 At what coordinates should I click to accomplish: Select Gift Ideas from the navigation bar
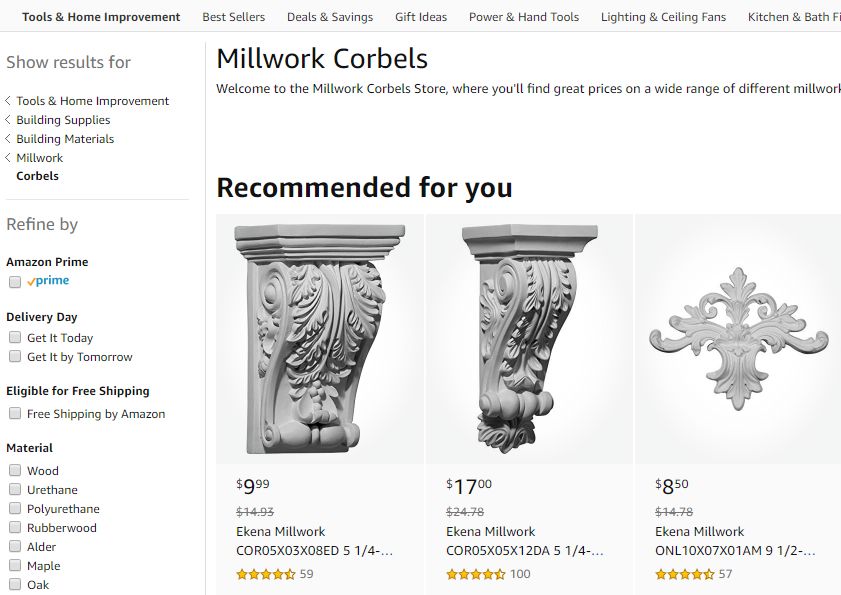[x=421, y=16]
